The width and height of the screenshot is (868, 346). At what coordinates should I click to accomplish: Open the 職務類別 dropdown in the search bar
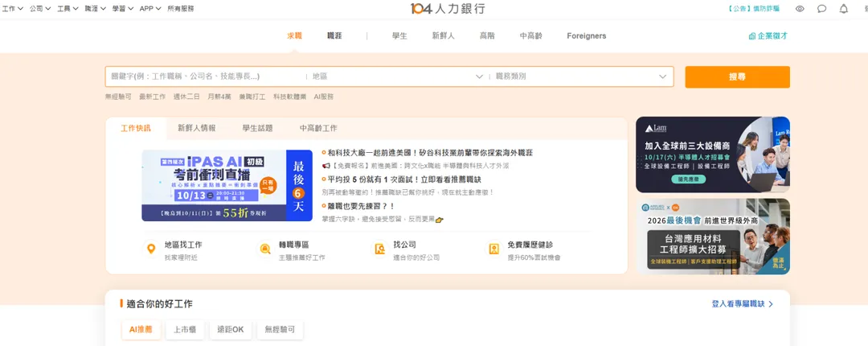581,76
